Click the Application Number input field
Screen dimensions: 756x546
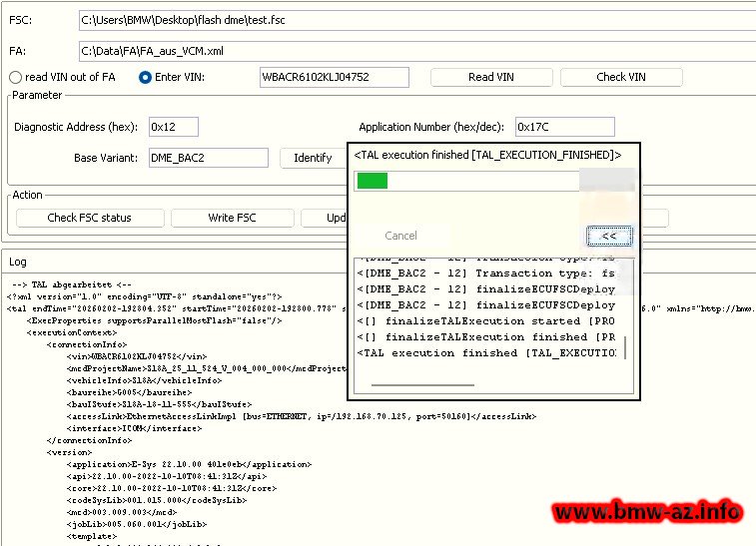(x=550, y=127)
